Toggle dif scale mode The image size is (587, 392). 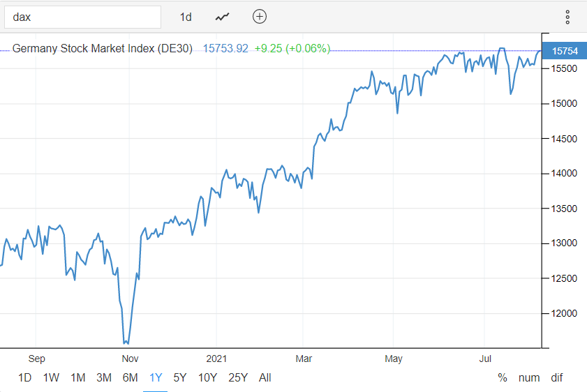556,378
